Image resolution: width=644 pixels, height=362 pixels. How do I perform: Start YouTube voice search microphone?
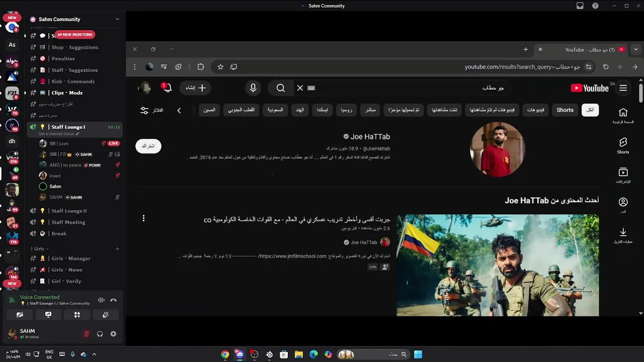(x=253, y=88)
